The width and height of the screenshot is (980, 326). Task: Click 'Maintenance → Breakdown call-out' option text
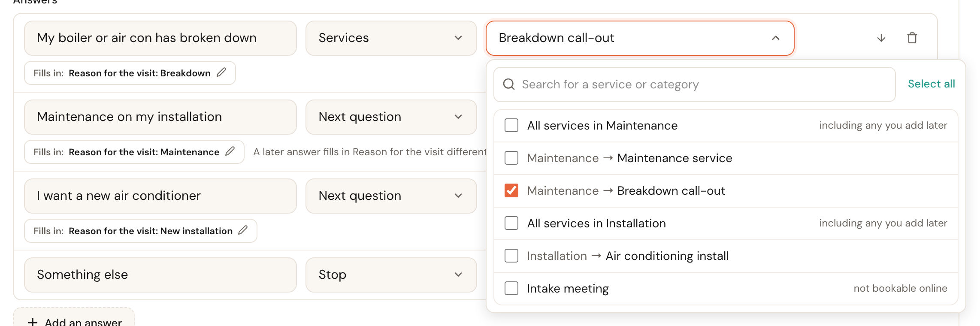pyautogui.click(x=626, y=191)
